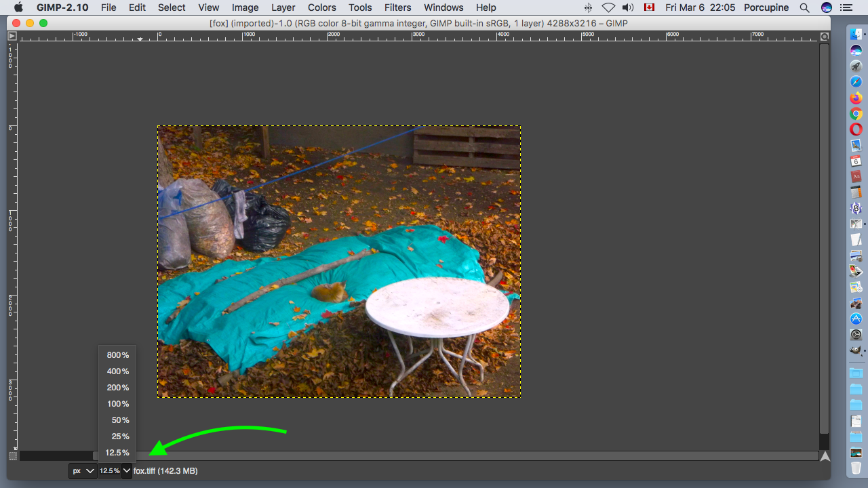
Task: Select 800% zoom level
Action: pos(117,355)
